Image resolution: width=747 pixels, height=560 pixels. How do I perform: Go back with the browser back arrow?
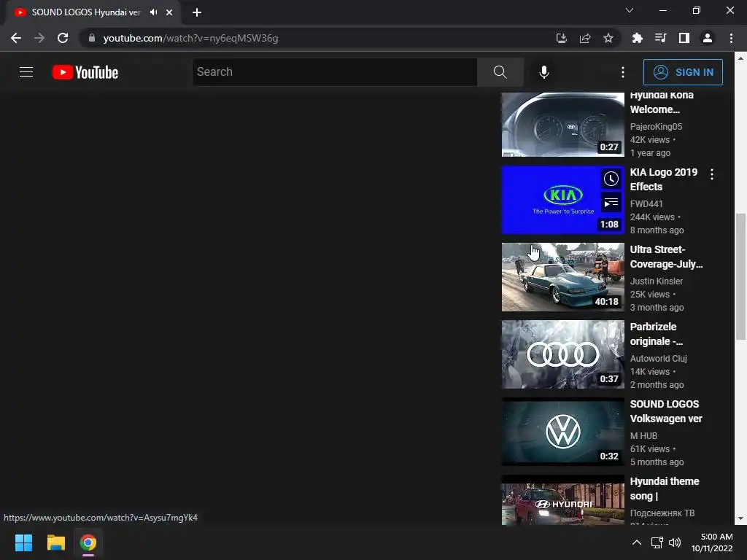coord(16,38)
